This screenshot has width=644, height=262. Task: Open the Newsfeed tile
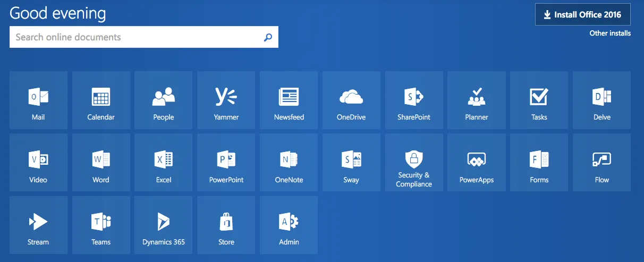289,100
